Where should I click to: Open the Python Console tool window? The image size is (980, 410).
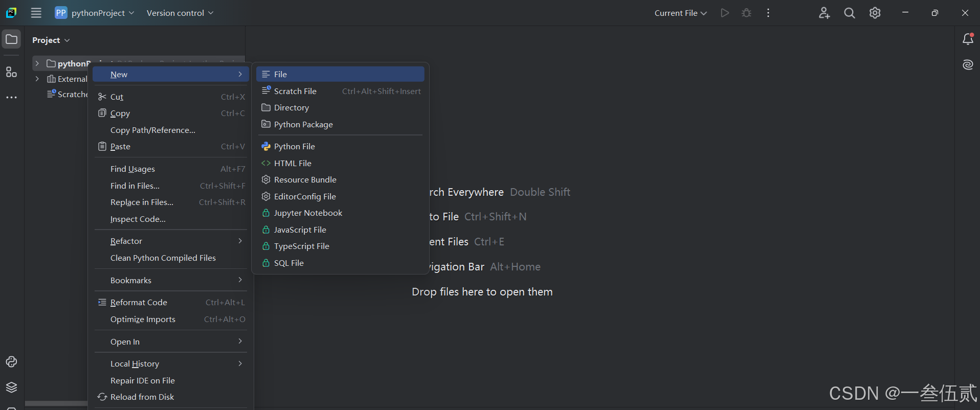point(11,362)
